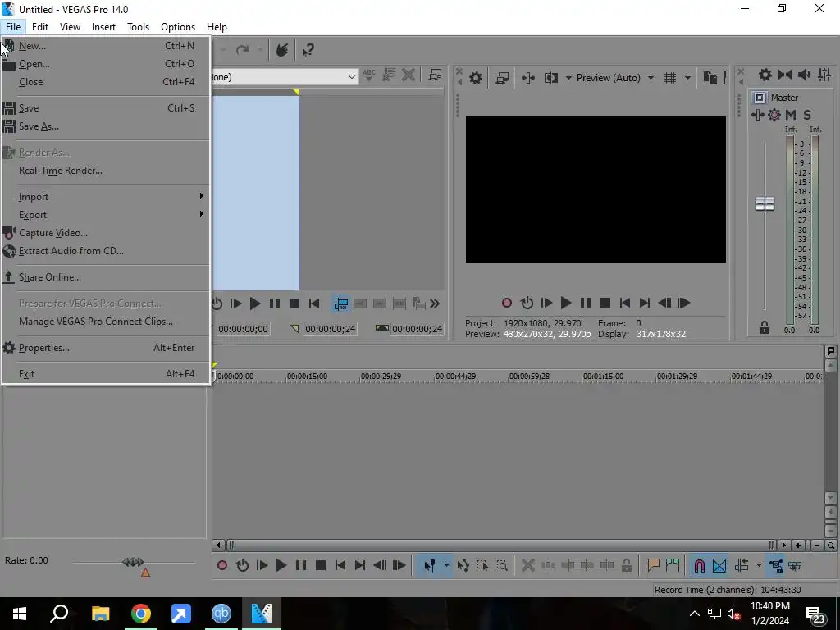Image resolution: width=840 pixels, height=630 pixels.
Task: Click Master automation settings gear
Action: (x=774, y=115)
